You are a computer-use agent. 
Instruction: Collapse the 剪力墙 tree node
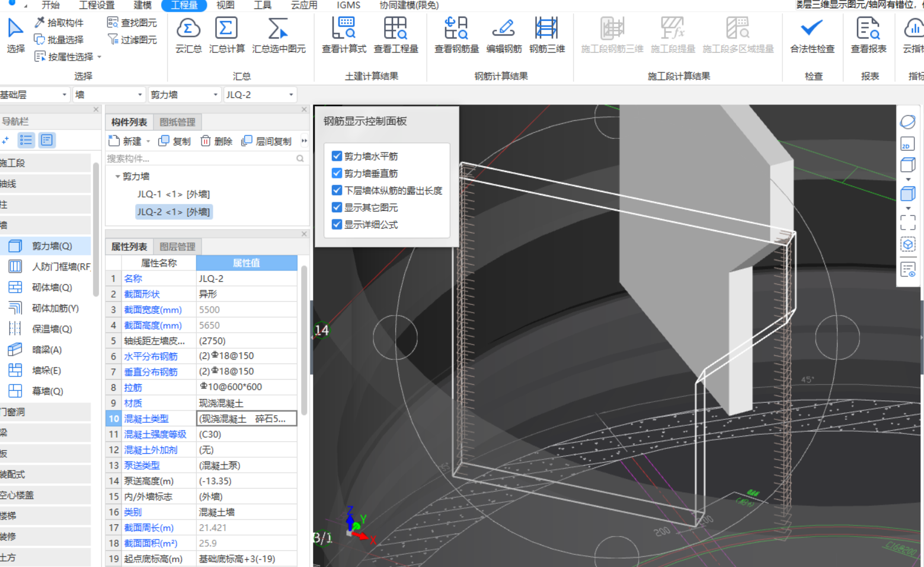[x=117, y=177]
